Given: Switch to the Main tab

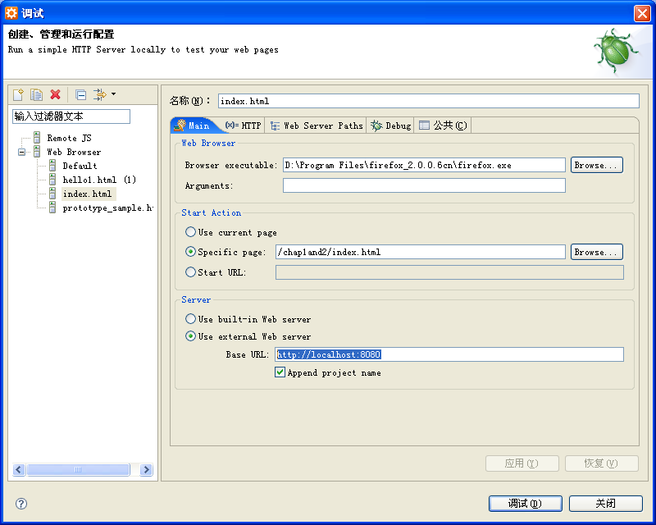Looking at the screenshot, I should tap(194, 125).
